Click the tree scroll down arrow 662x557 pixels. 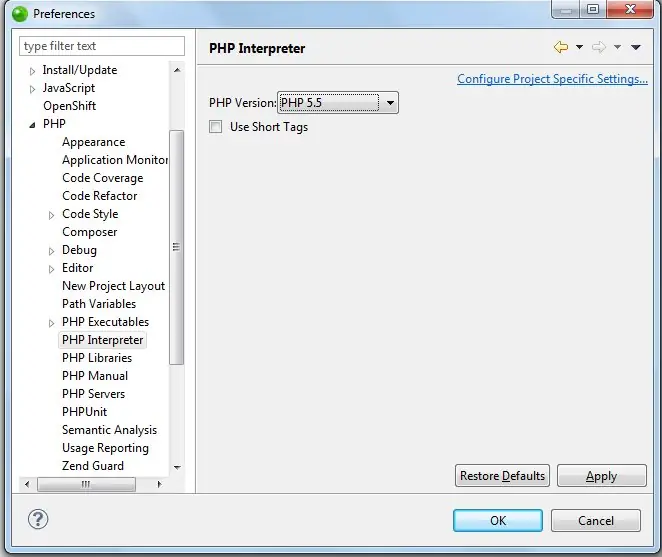[177, 467]
